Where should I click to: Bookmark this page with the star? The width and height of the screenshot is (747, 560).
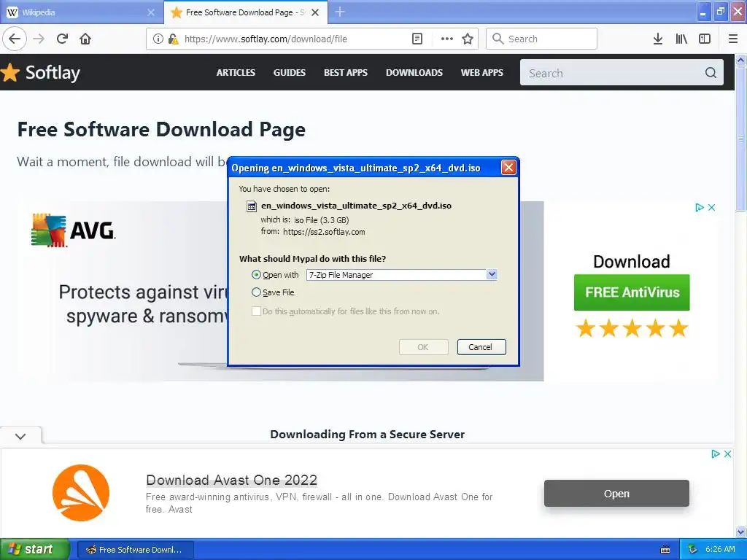point(468,39)
